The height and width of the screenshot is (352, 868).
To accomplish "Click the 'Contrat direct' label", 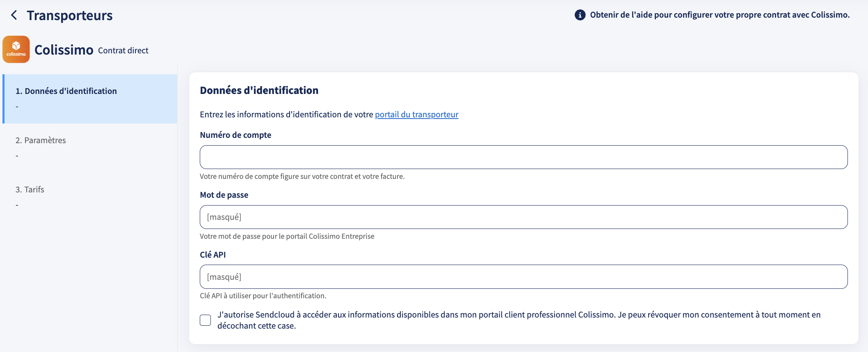I will pos(123,50).
